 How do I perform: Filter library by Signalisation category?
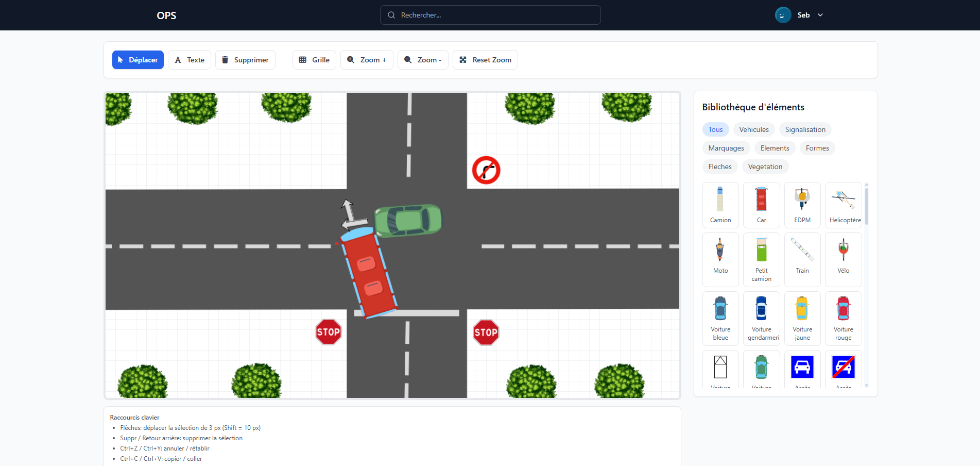click(x=805, y=129)
